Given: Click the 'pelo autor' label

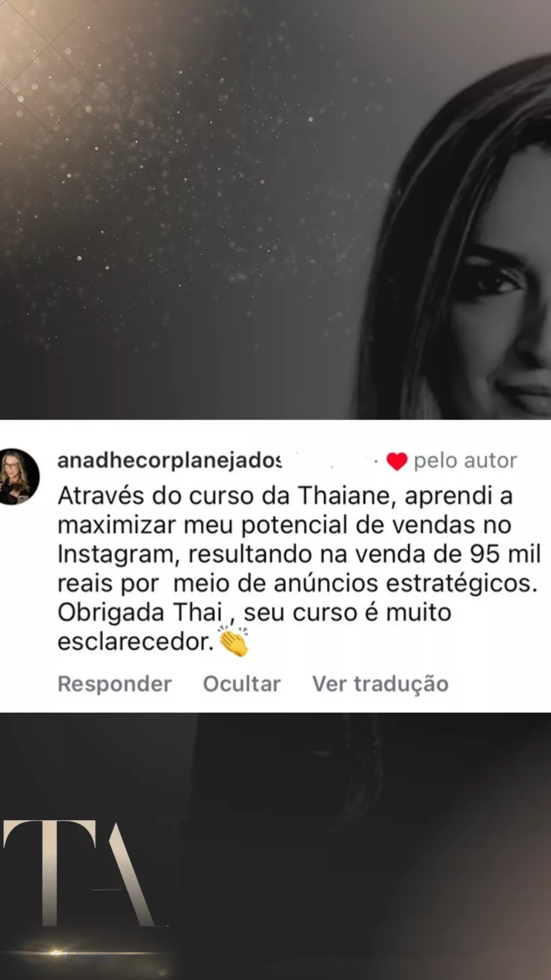Looking at the screenshot, I should click(x=465, y=461).
